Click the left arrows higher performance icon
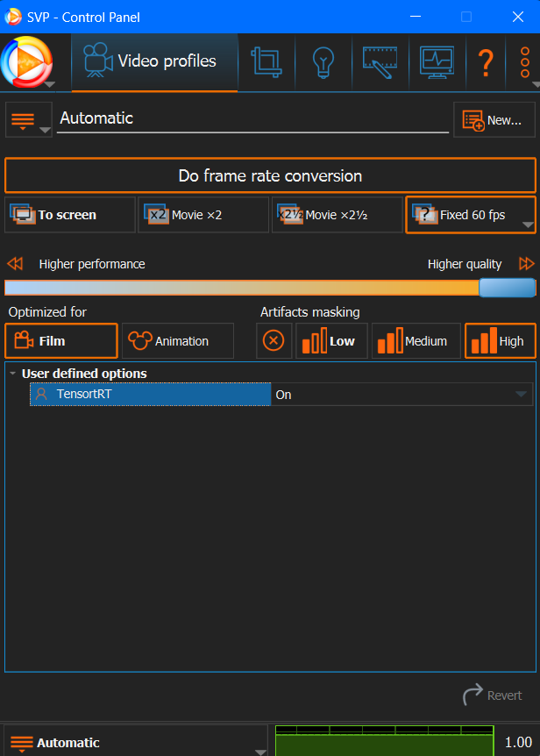 click(14, 264)
